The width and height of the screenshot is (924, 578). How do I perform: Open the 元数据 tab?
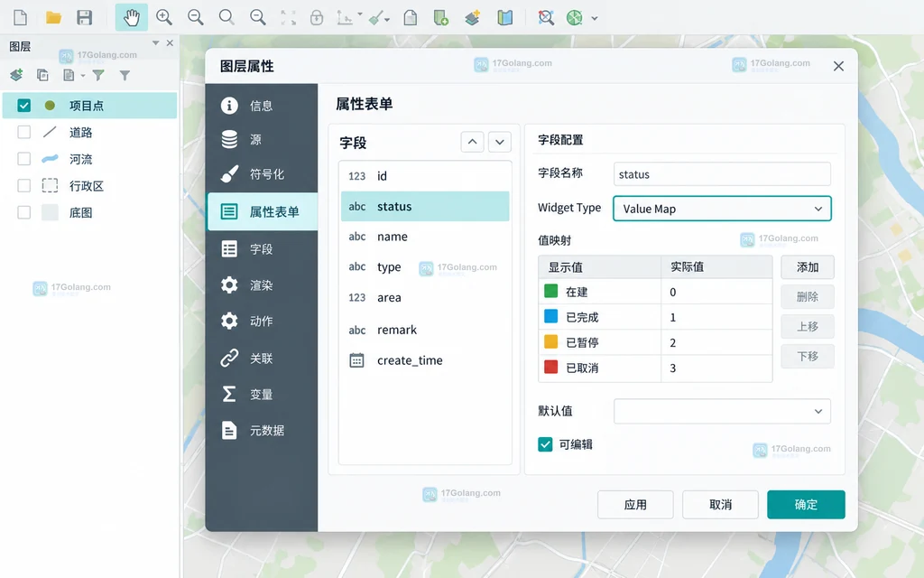click(262, 431)
